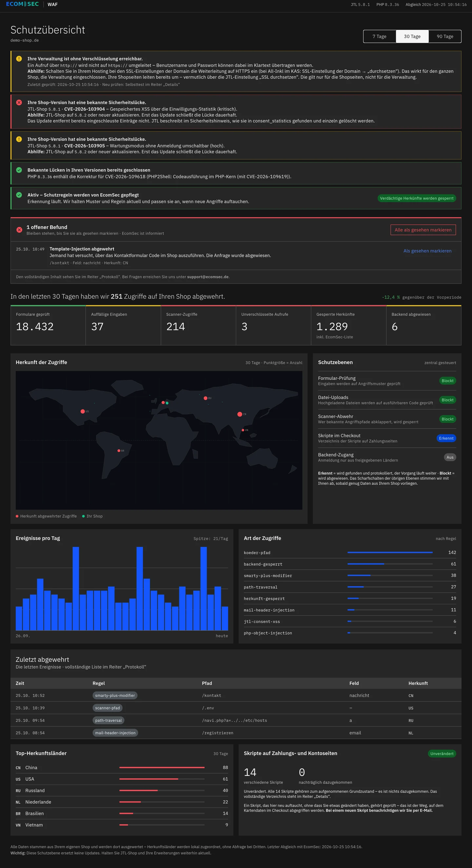Click the green check icon beside "Bekannte Lücken"

point(19,170)
